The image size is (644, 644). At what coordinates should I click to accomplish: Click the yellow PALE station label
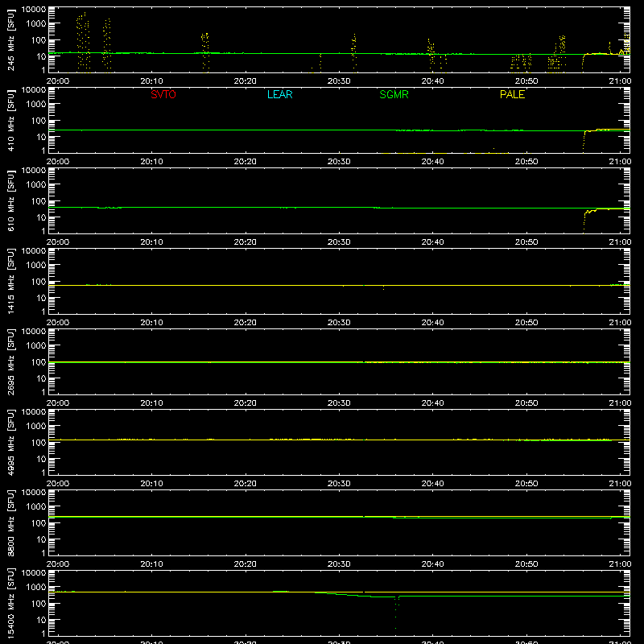click(x=512, y=94)
